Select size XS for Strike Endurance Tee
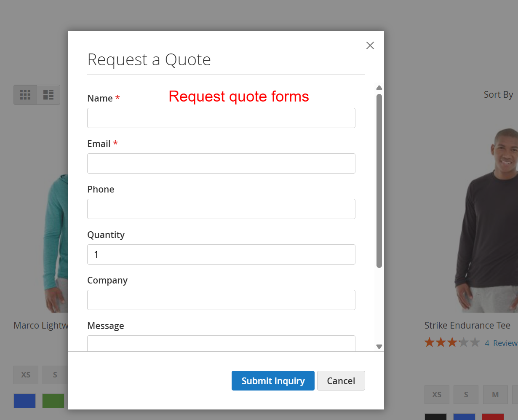Screen dimensions: 518x420 coord(437,395)
